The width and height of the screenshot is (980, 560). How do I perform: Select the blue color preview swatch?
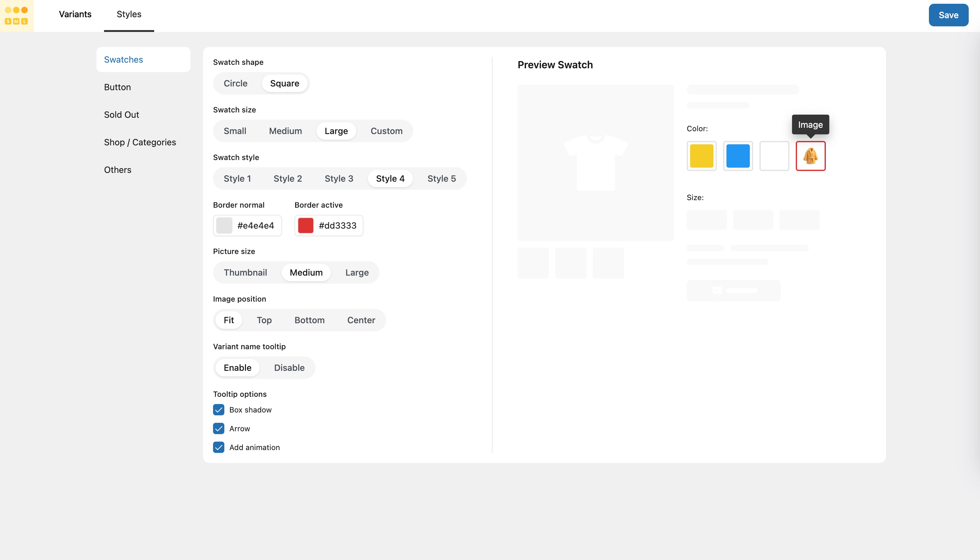pyautogui.click(x=738, y=156)
